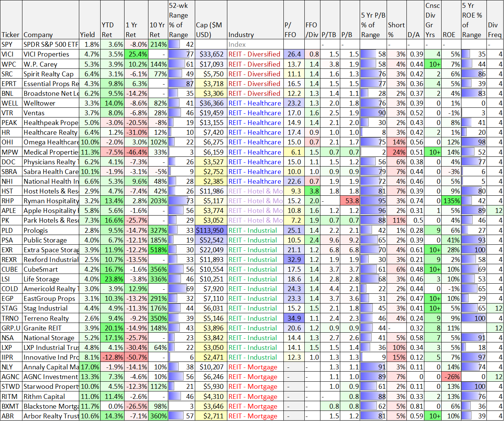Select the 24% short interest cell for MPW

coord(397,152)
